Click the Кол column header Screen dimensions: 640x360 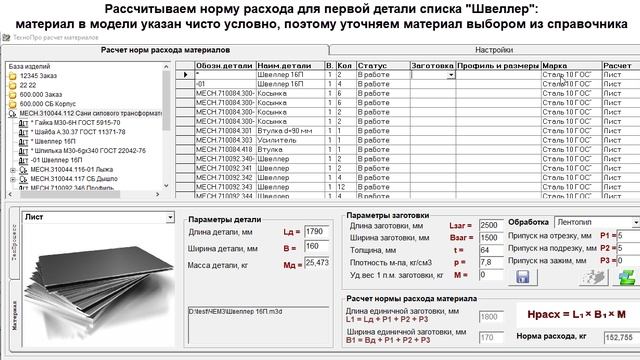click(x=346, y=66)
